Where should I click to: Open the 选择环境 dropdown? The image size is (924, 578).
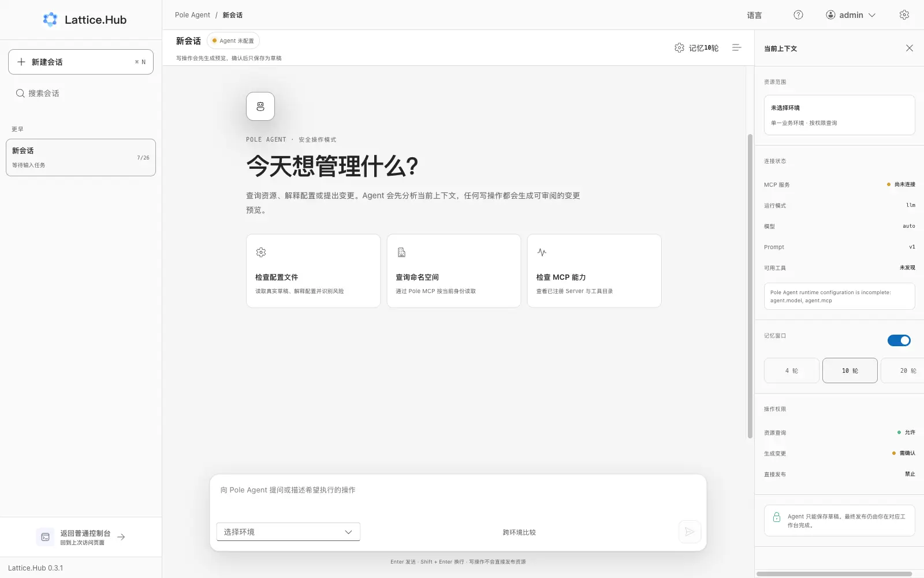pos(288,532)
